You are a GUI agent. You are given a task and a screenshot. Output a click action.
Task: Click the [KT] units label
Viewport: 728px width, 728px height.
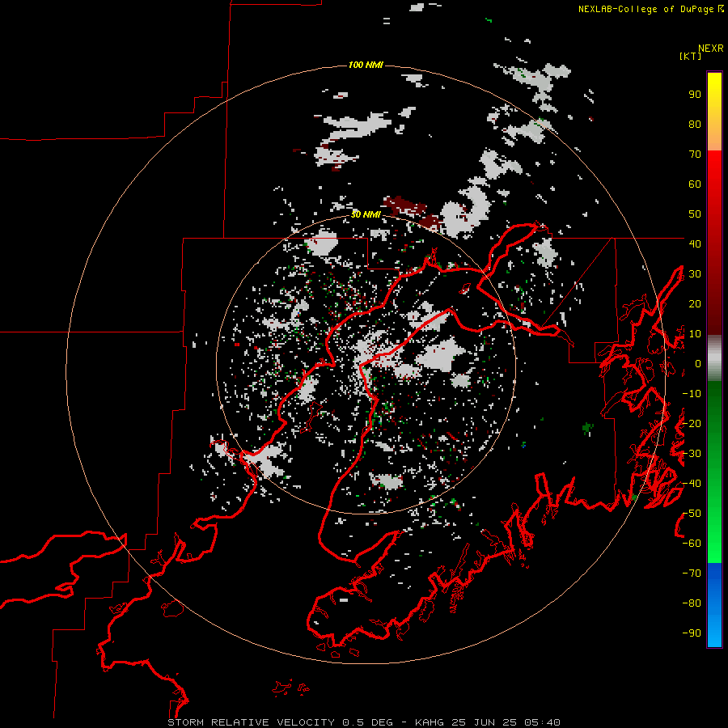[690, 56]
